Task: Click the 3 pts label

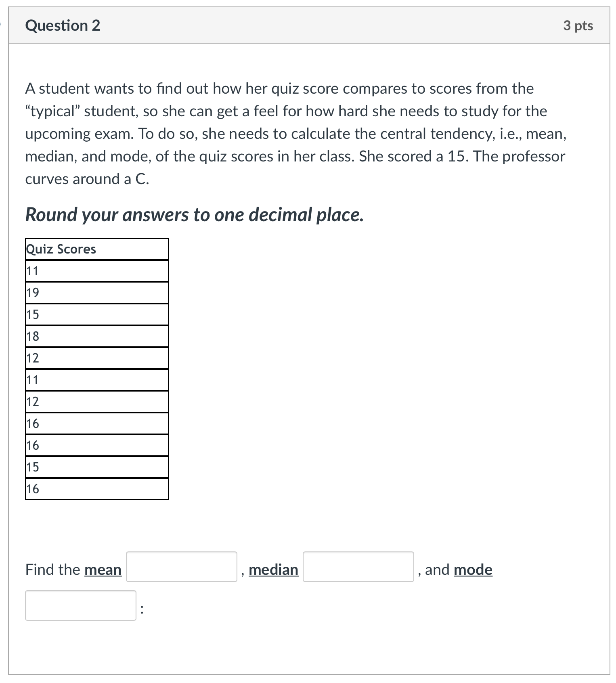Action: coord(580,26)
